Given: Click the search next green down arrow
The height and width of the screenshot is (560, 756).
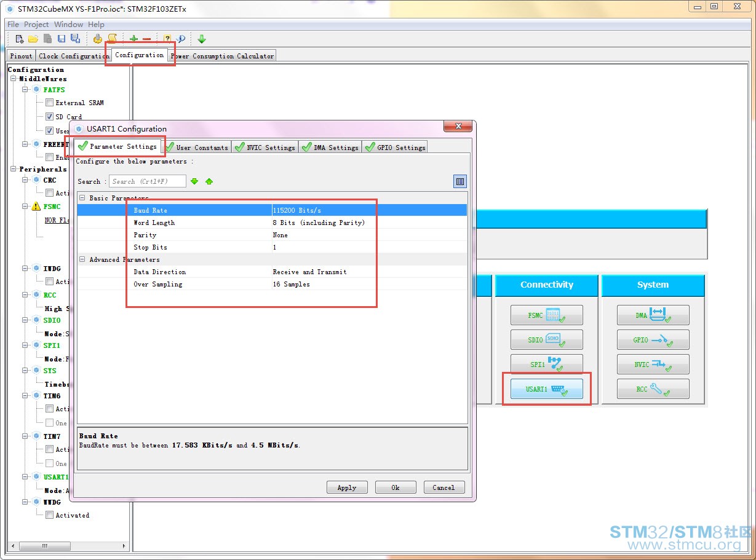Looking at the screenshot, I should pos(194,181).
